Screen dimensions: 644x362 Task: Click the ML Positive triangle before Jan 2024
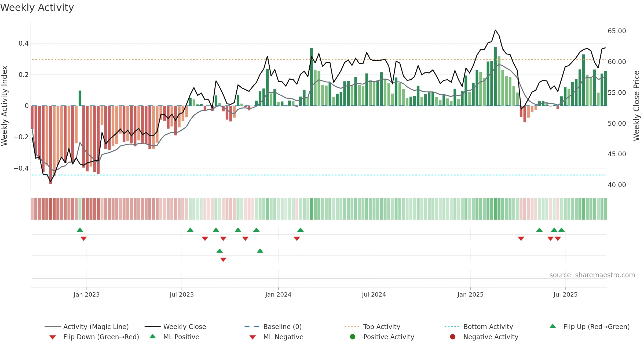click(x=260, y=251)
